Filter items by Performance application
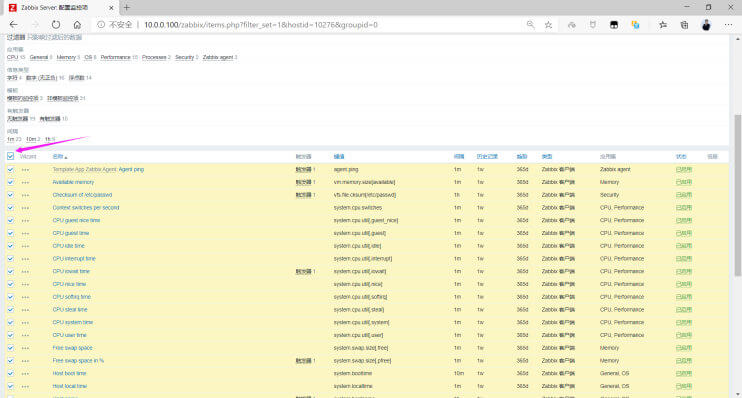Image resolution: width=742 pixels, height=398 pixels. (x=115, y=57)
